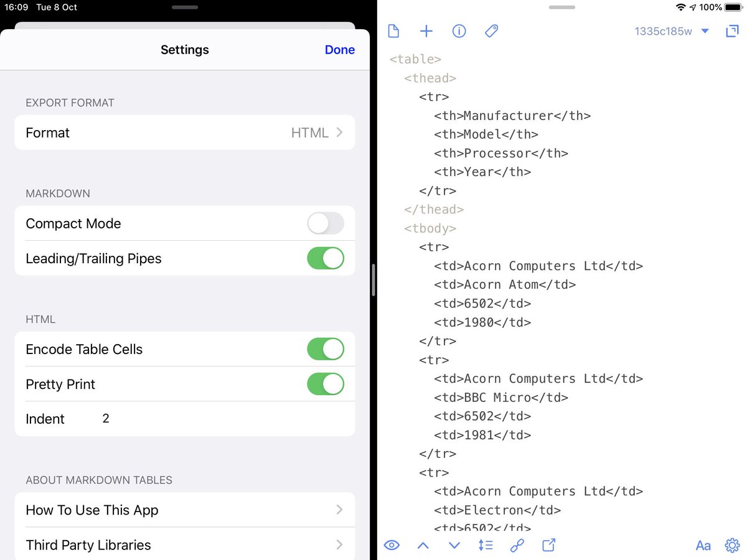Image resolution: width=747 pixels, height=560 pixels.
Task: Click the <th>Manufacturer</th> line
Action: [x=512, y=116]
